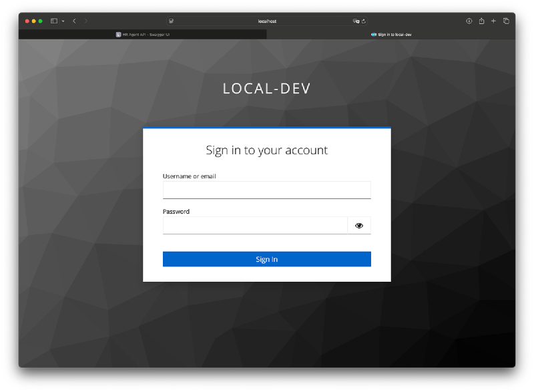
Task: Click the LOCAL-DEV heading
Action: tap(266, 89)
